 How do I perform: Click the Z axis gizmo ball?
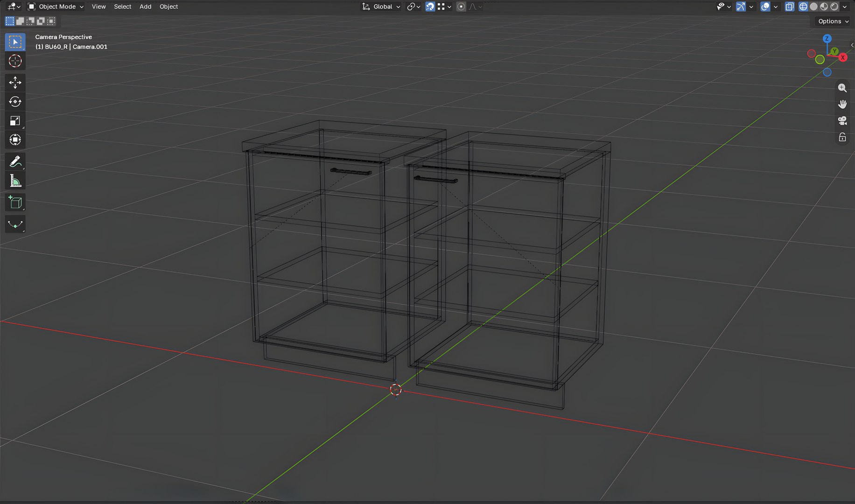click(827, 39)
